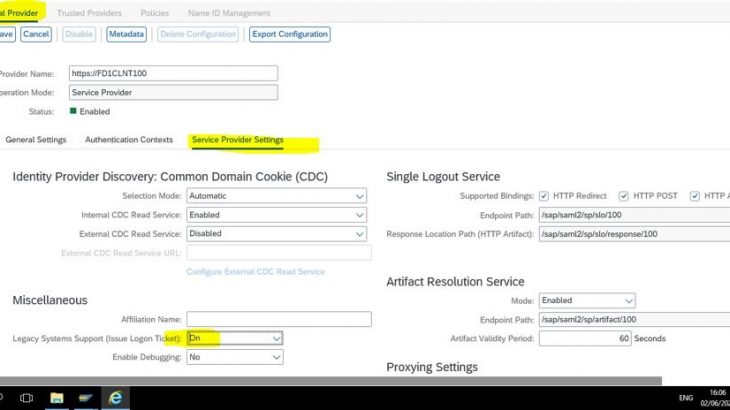Viewport: 730px width, 410px height.
Task: Open Task View on the taskbar
Action: (27, 398)
